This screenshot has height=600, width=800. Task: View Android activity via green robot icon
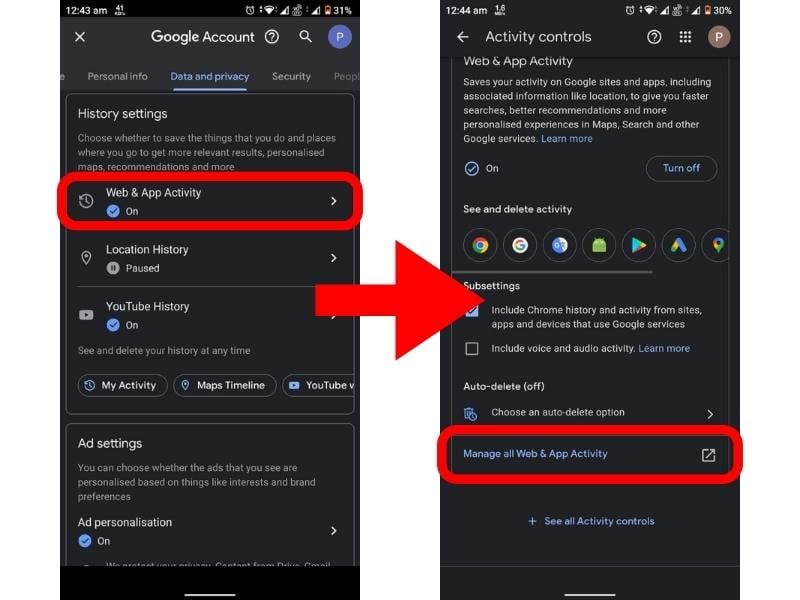(x=599, y=245)
